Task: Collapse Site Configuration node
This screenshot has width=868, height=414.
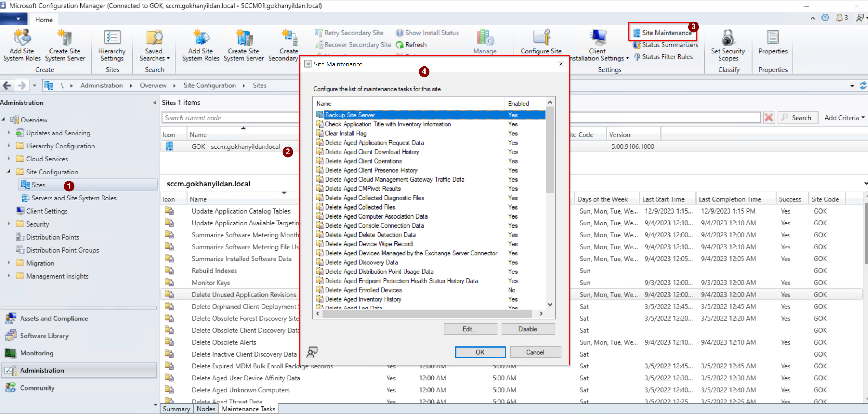Action: [x=9, y=172]
